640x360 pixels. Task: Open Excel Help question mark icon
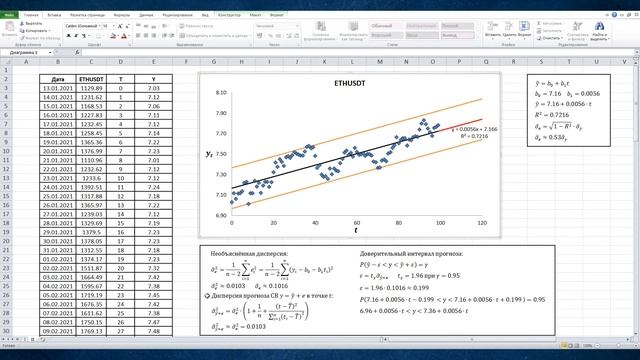coord(614,15)
